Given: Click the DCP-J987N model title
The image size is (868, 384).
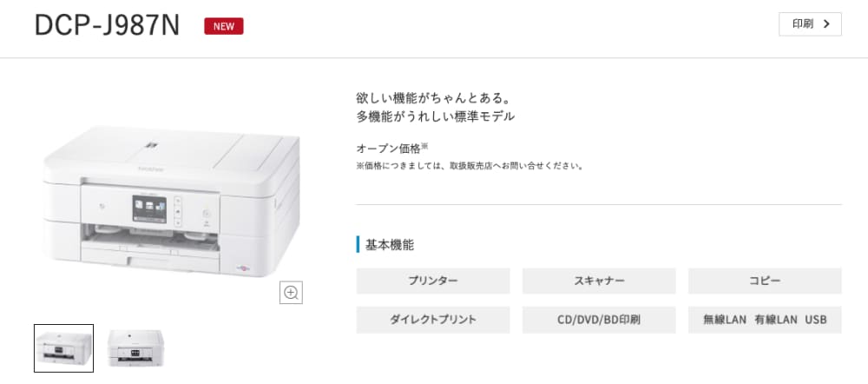Looking at the screenshot, I should coord(108,25).
